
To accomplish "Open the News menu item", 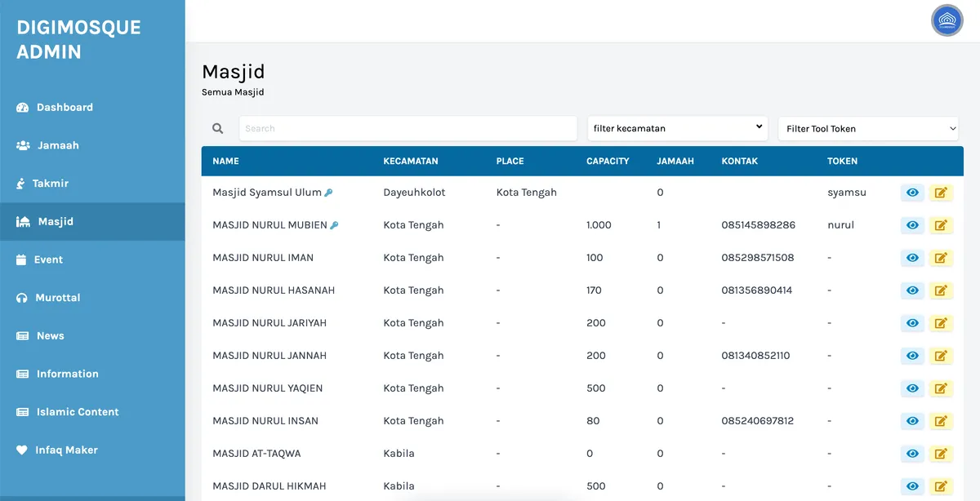I will tap(92, 335).
